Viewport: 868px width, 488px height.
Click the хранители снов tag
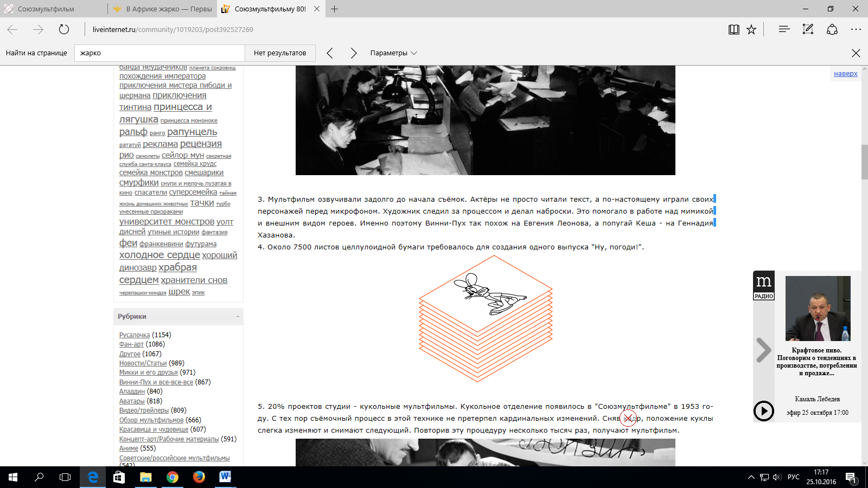[194, 280]
